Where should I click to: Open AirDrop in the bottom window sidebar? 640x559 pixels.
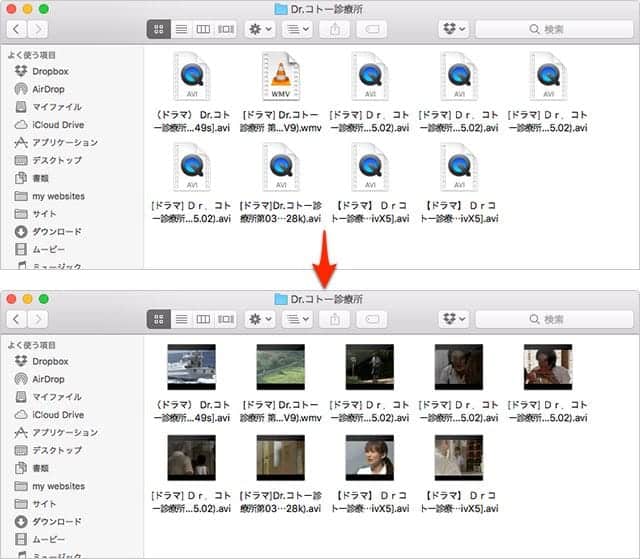click(x=40, y=379)
